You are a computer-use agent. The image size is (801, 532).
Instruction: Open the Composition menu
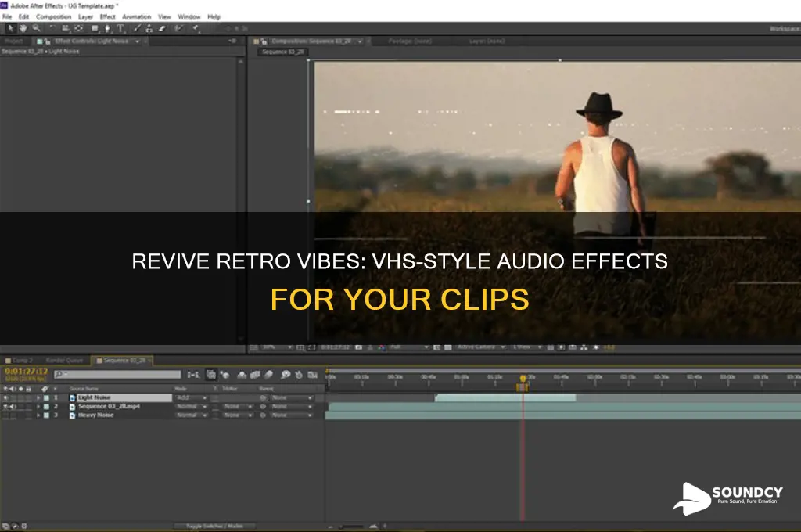pos(54,17)
